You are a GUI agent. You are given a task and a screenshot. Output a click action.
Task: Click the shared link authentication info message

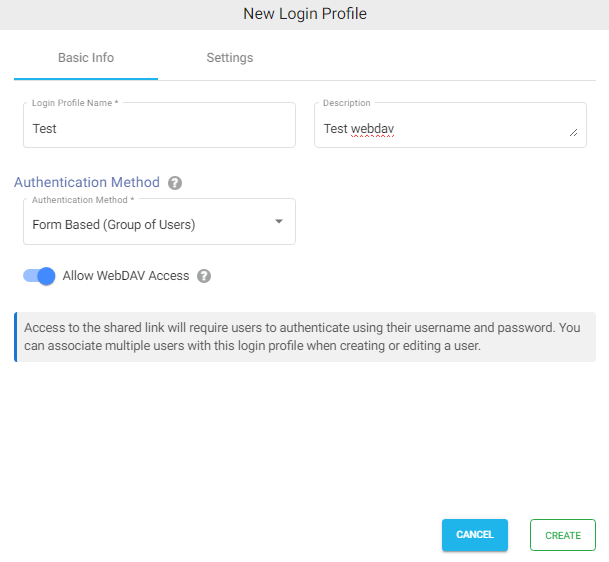304,336
